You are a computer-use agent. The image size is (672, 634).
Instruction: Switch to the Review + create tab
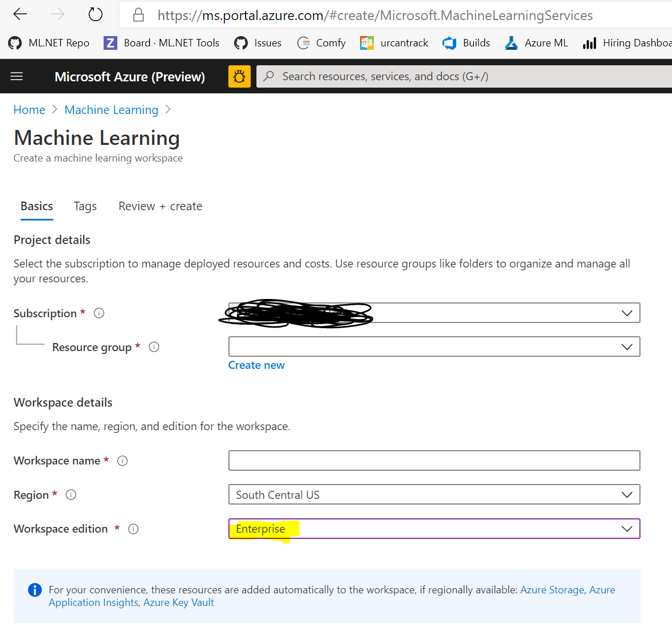coord(160,206)
